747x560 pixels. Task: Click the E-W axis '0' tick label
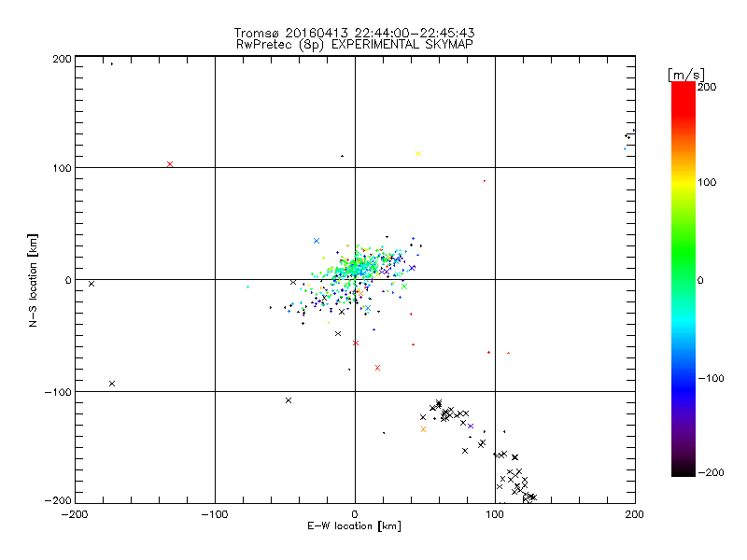(355, 514)
